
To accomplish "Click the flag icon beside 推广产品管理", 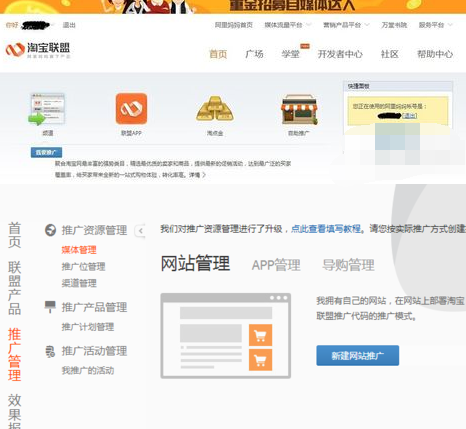I will click(50, 307).
